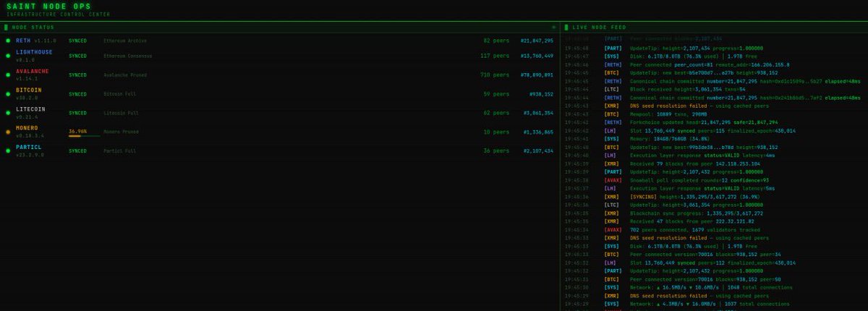Click the status dot beside LIGHTHOUSE

pyautogui.click(x=8, y=56)
